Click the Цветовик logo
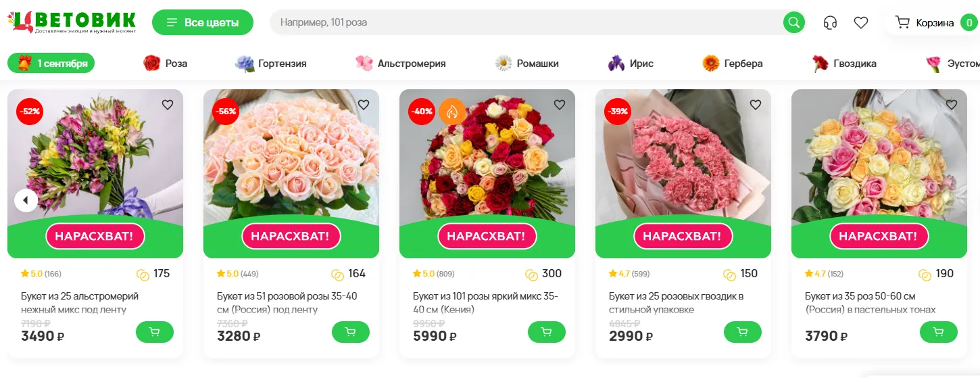Viewport: 980px width, 378px height. [x=72, y=22]
